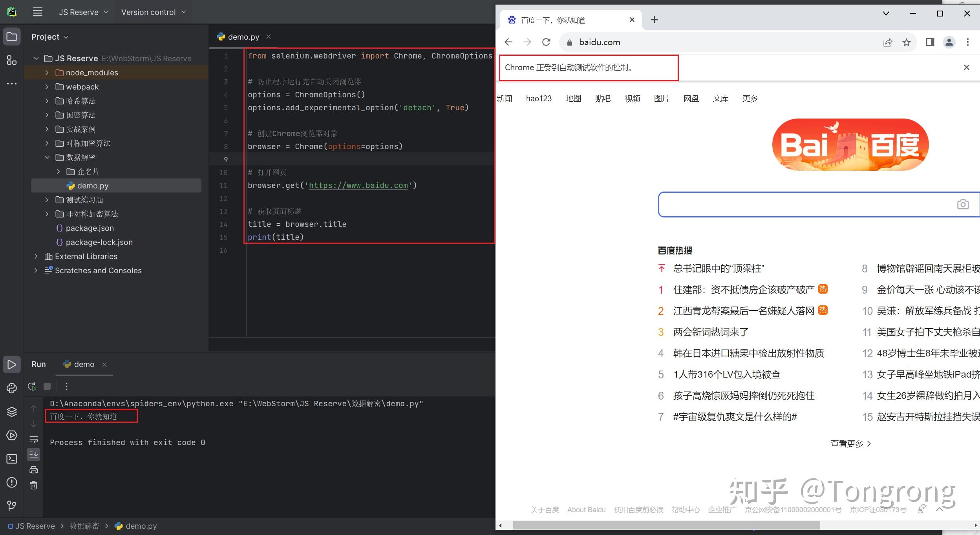Click 查看更多 under Baidu hot search

(849, 443)
